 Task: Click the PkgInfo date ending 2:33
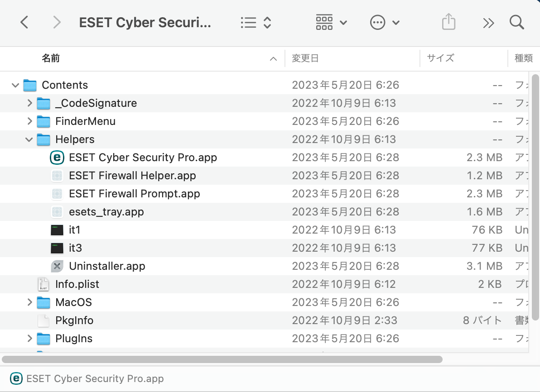pos(344,320)
